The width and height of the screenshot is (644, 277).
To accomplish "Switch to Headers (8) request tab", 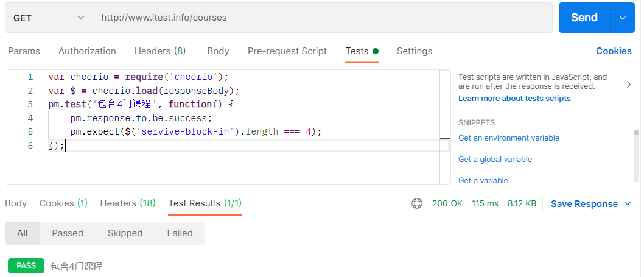I will point(160,51).
